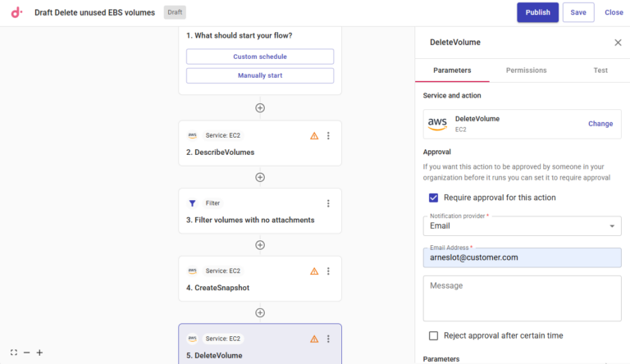
Task: Open the Notification provider dropdown
Action: [x=522, y=225]
